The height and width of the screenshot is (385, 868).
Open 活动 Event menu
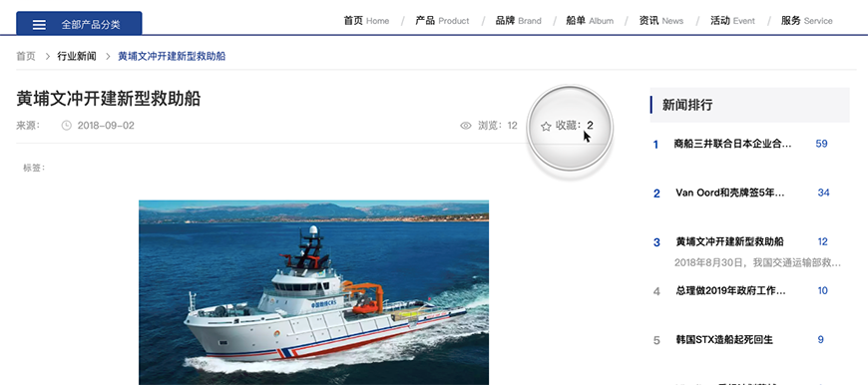click(x=732, y=21)
